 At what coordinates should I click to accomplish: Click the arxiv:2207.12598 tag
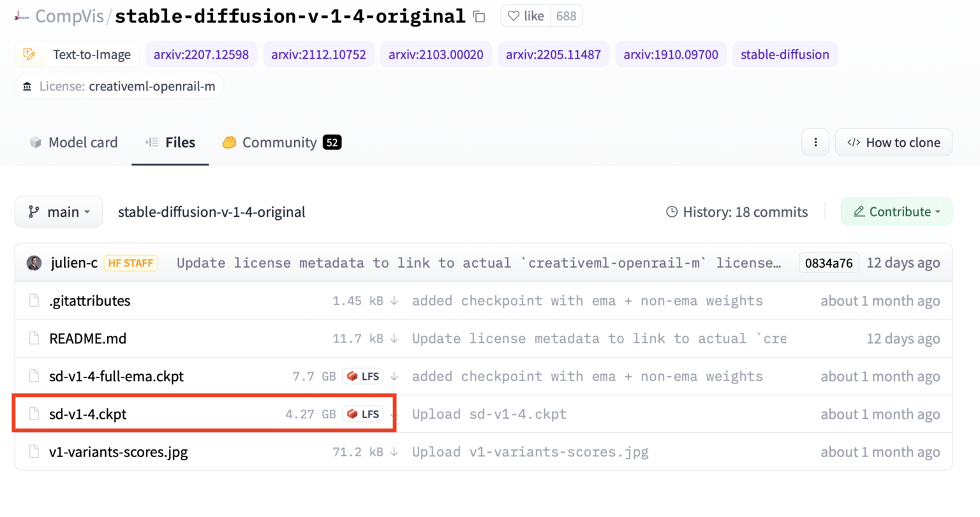point(201,55)
